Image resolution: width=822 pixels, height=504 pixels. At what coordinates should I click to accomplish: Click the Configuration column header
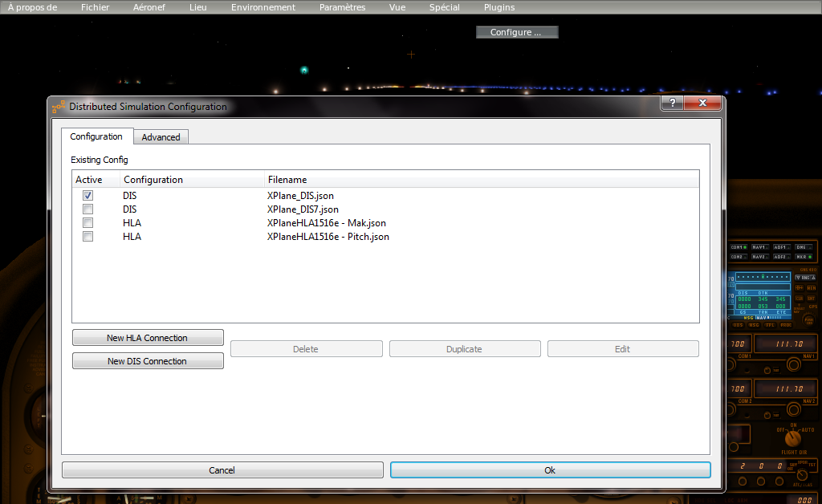[153, 180]
